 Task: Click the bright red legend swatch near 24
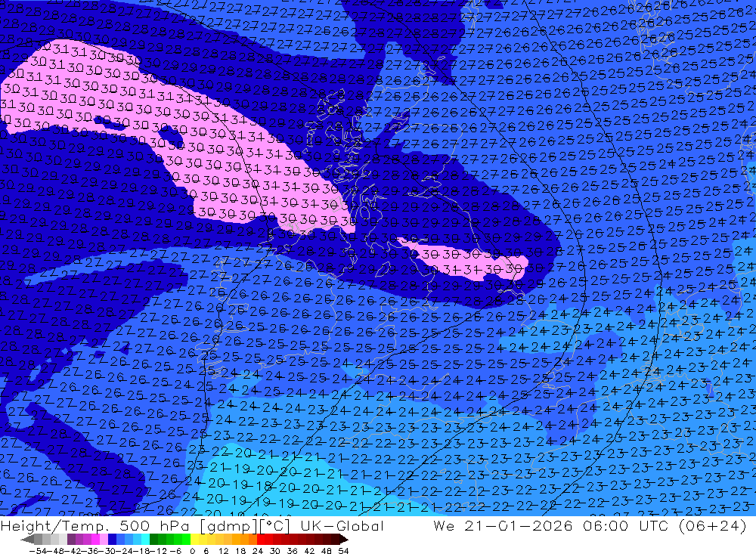coord(261,540)
